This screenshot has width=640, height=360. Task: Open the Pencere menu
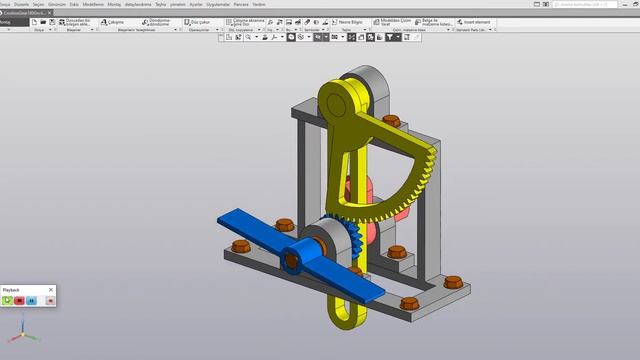click(x=241, y=4)
